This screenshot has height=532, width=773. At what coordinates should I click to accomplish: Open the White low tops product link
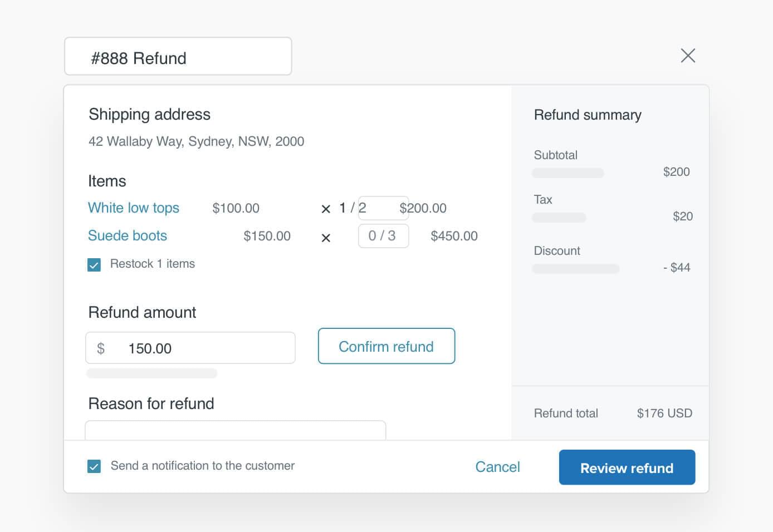(134, 208)
